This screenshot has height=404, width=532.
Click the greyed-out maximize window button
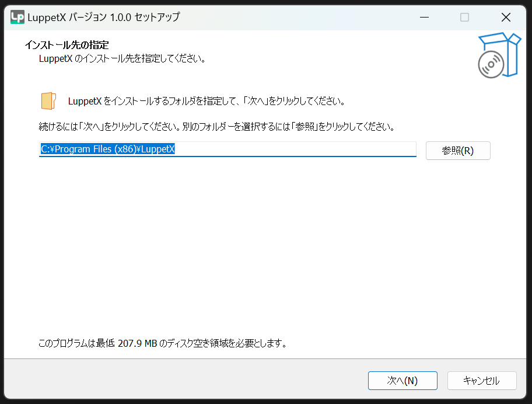click(x=464, y=18)
